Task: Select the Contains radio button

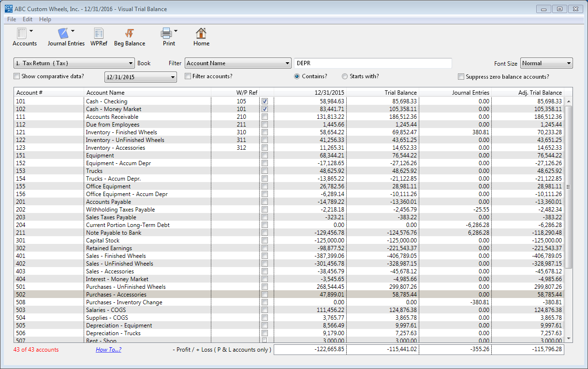Action: pyautogui.click(x=297, y=76)
